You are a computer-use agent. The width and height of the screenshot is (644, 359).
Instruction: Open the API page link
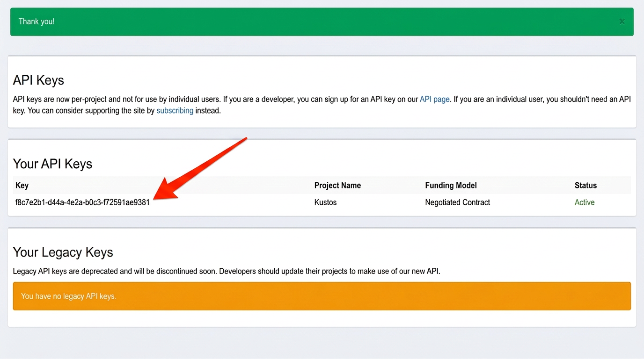[434, 99]
